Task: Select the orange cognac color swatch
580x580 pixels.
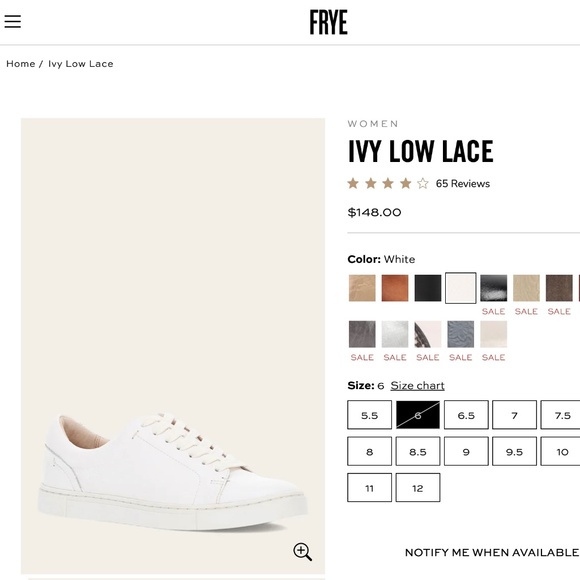Action: pyautogui.click(x=395, y=288)
